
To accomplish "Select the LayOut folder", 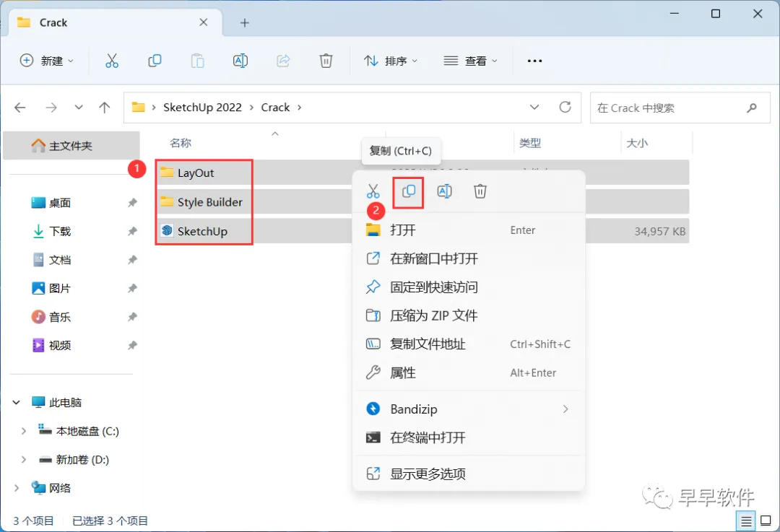I will click(196, 173).
